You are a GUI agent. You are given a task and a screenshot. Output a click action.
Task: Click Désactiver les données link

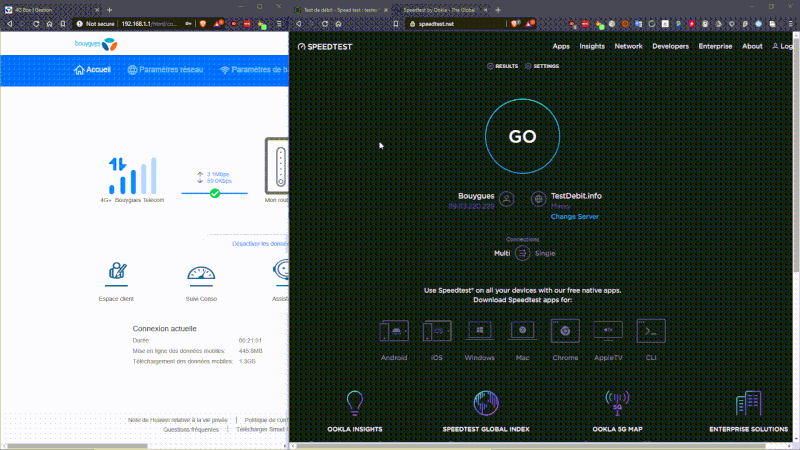point(260,244)
